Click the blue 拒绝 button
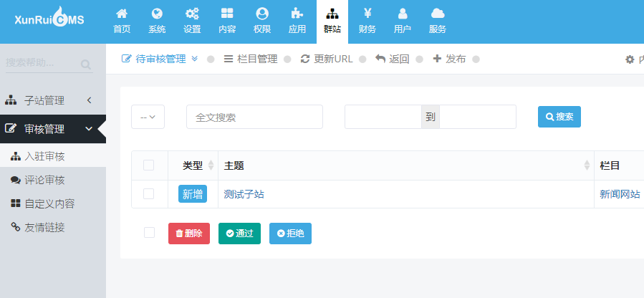This screenshot has height=298, width=644. pyautogui.click(x=290, y=234)
